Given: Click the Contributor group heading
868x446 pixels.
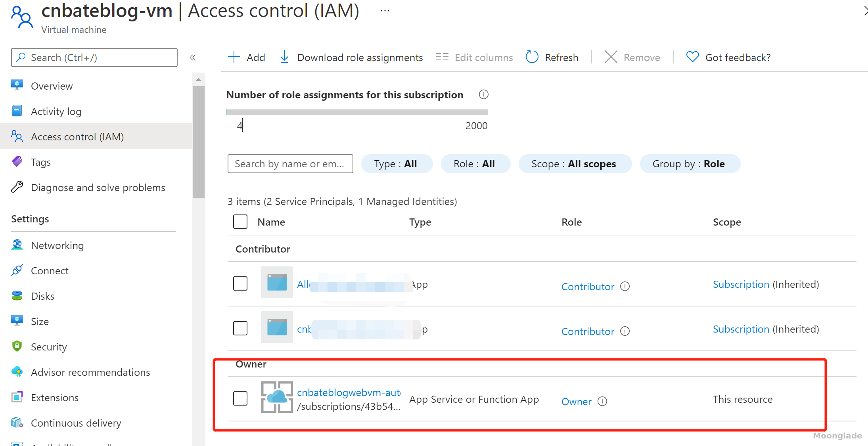Looking at the screenshot, I should pyautogui.click(x=263, y=249).
